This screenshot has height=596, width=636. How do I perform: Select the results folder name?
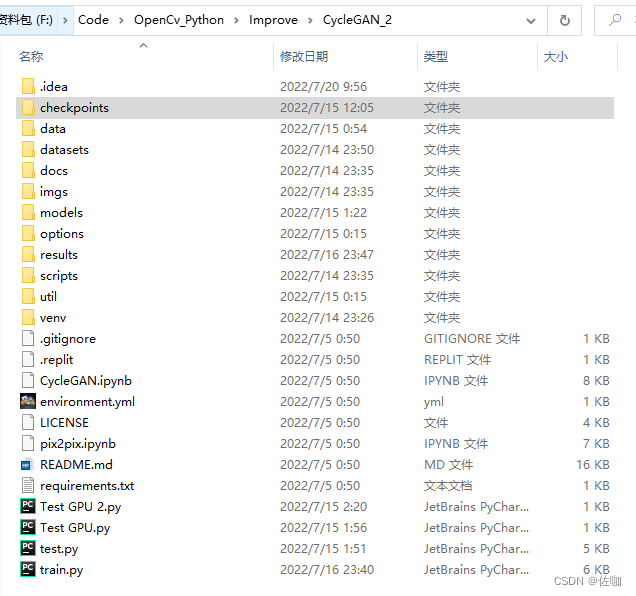(59, 255)
